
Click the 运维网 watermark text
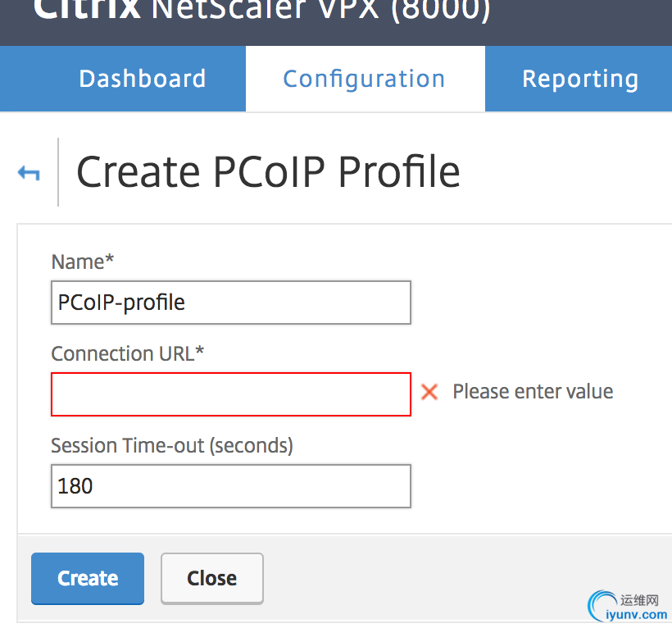click(640, 599)
